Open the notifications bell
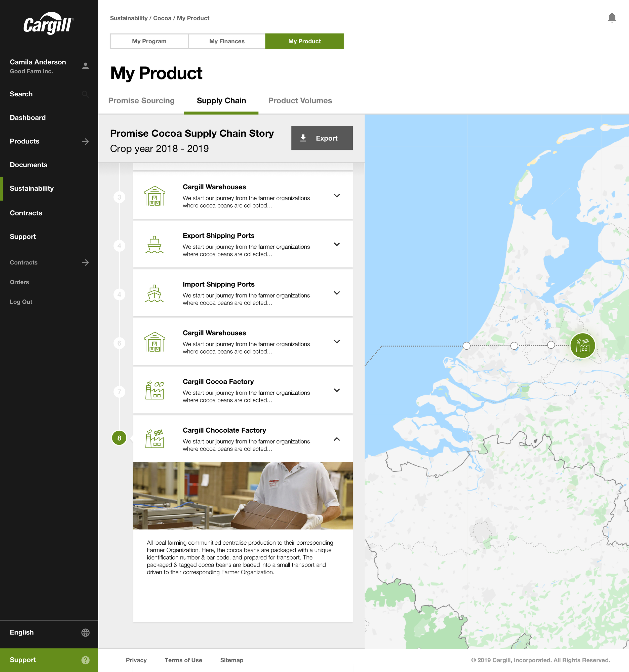 tap(612, 18)
